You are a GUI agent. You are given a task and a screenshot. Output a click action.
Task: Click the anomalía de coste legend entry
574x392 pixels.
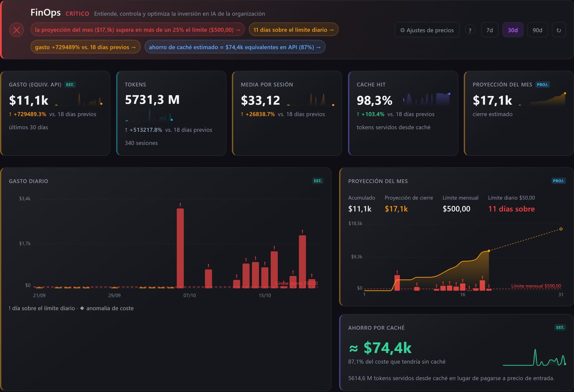107,308
